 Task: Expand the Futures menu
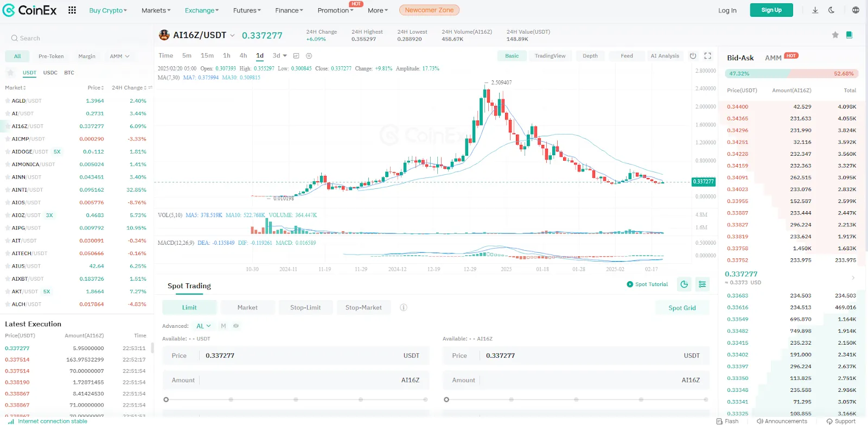(247, 10)
